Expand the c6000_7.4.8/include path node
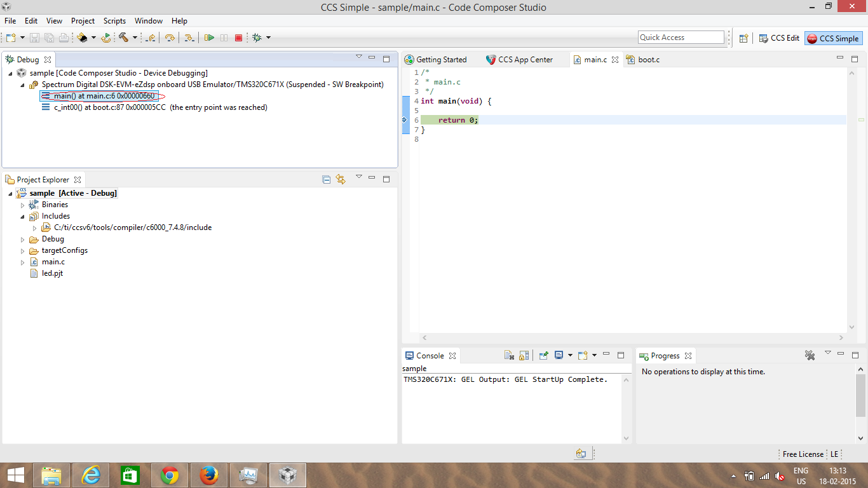 35,227
